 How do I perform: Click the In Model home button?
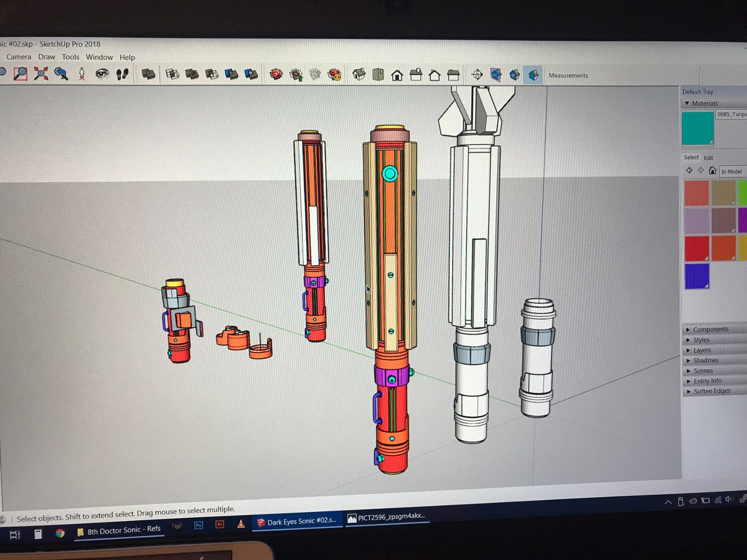(712, 170)
